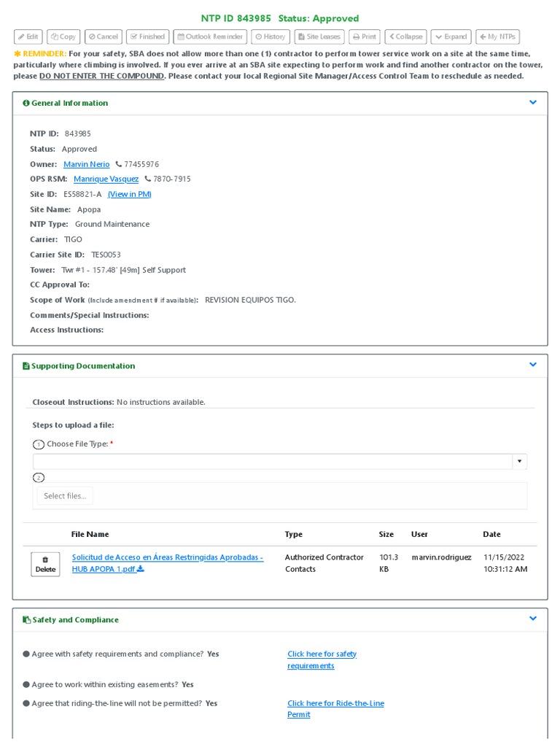Go back to My NTPs
The width and height of the screenshot is (560, 747).
pyautogui.click(x=497, y=36)
